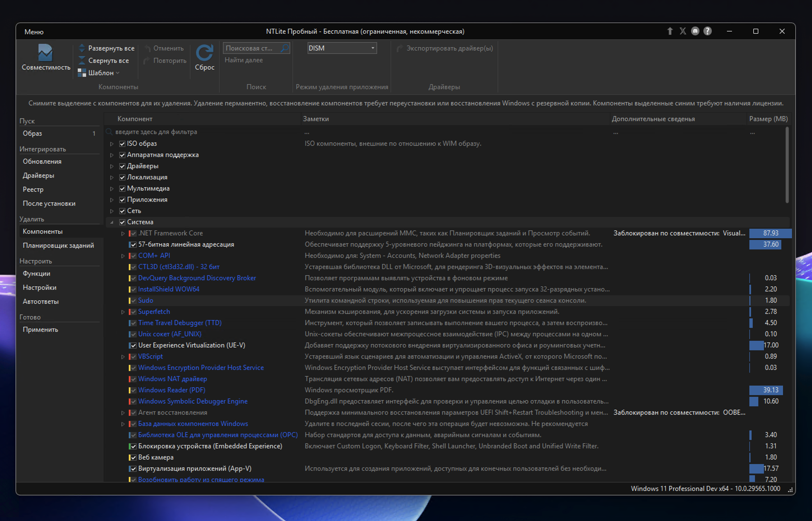The width and height of the screenshot is (812, 521).
Task: Click the search magnifier icon
Action: click(285, 48)
